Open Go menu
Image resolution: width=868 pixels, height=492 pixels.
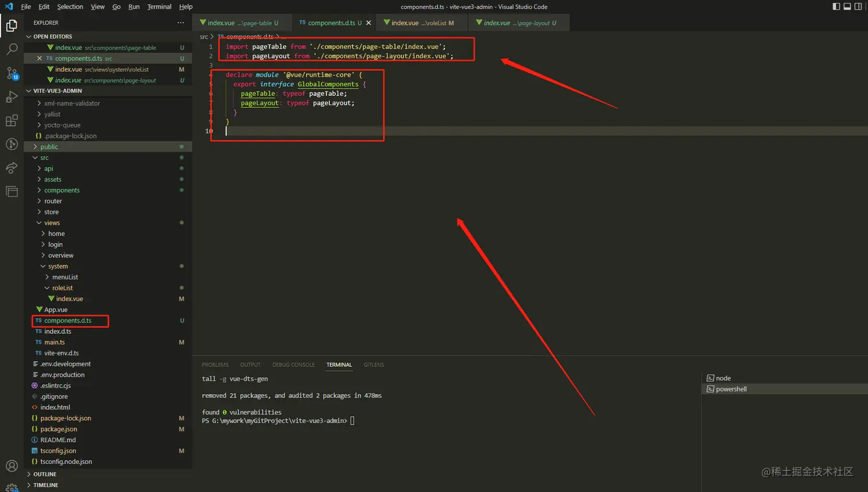117,6
